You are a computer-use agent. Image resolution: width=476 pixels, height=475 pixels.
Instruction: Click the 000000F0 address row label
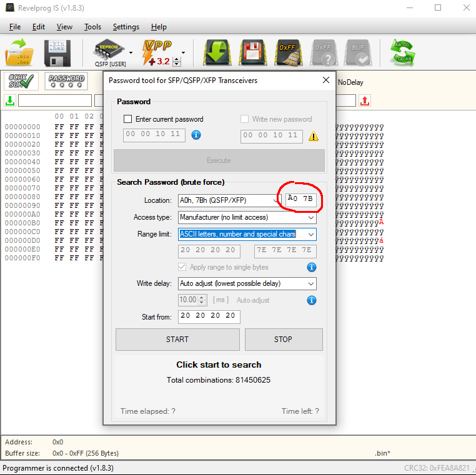(22, 258)
